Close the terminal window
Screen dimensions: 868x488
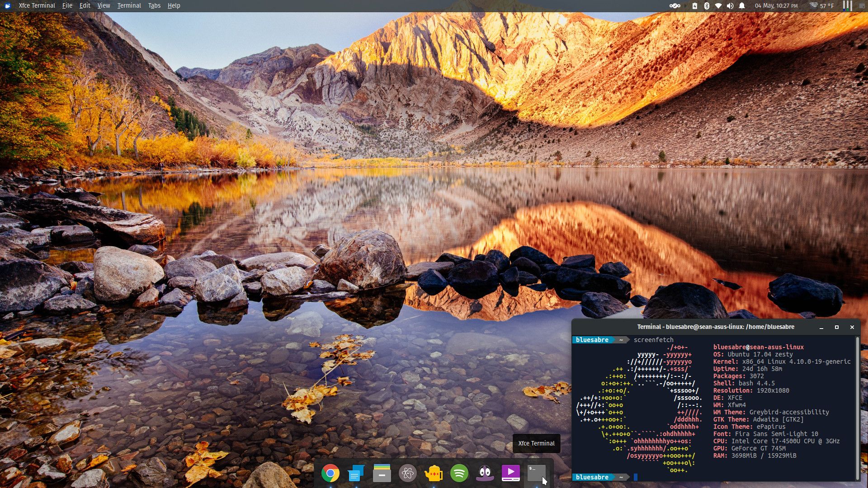click(852, 327)
